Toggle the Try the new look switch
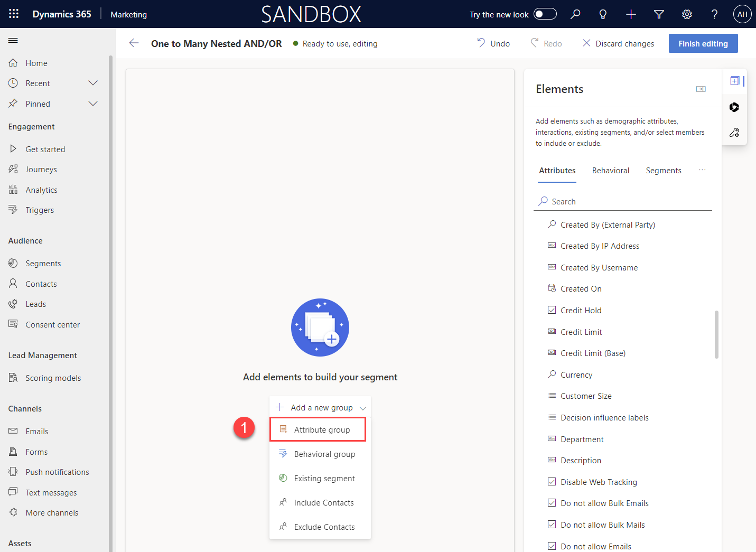The image size is (756, 552). point(544,14)
